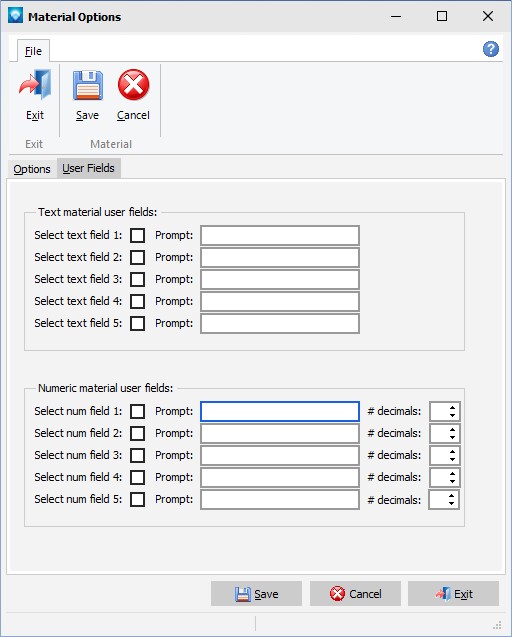Click the bottom Exit button
The height and width of the screenshot is (637, 512).
pyautogui.click(x=453, y=594)
